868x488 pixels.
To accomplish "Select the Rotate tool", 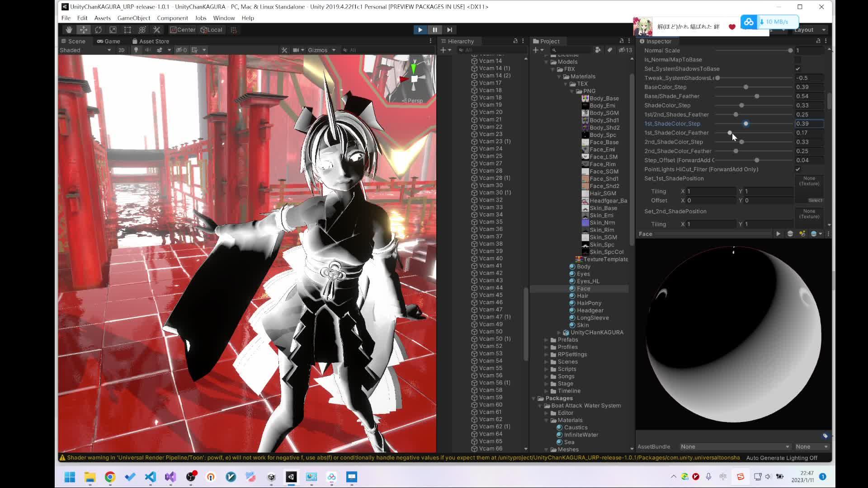I will click(x=98, y=30).
